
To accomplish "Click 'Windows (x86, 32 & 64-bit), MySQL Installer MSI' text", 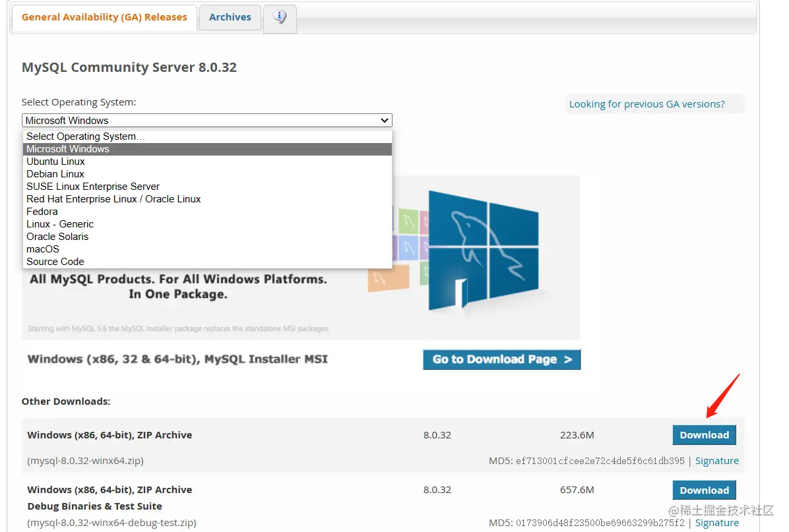I will click(177, 359).
